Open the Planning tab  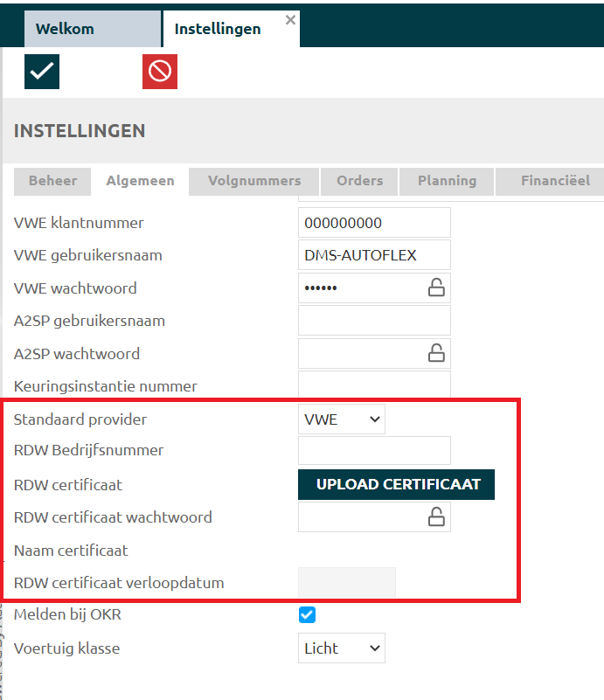pyautogui.click(x=447, y=181)
